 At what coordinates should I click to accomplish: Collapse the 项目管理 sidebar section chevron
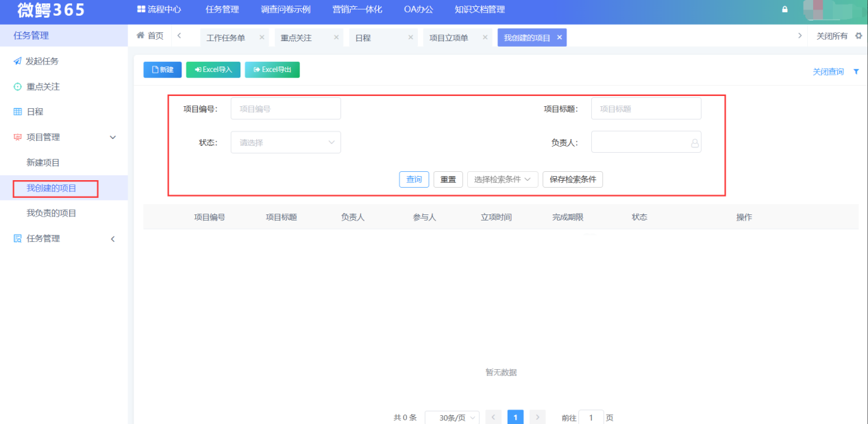113,136
